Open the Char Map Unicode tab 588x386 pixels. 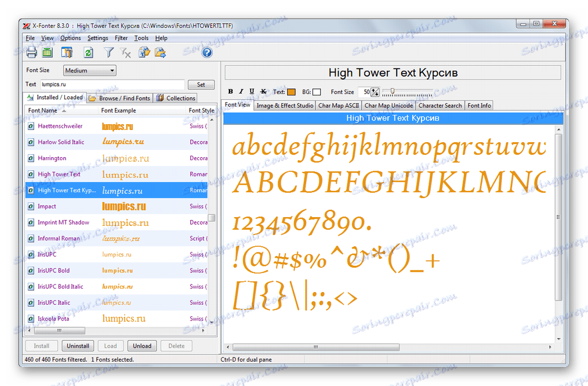pos(389,106)
